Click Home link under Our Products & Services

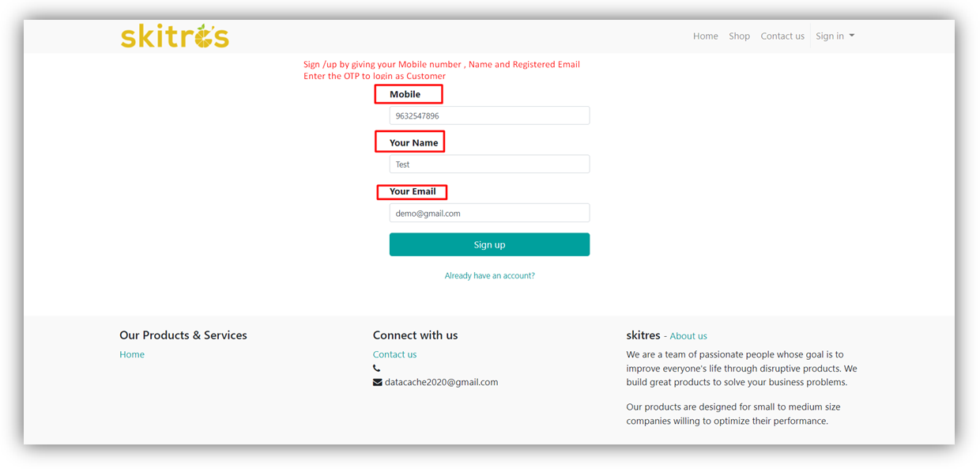[x=132, y=354]
